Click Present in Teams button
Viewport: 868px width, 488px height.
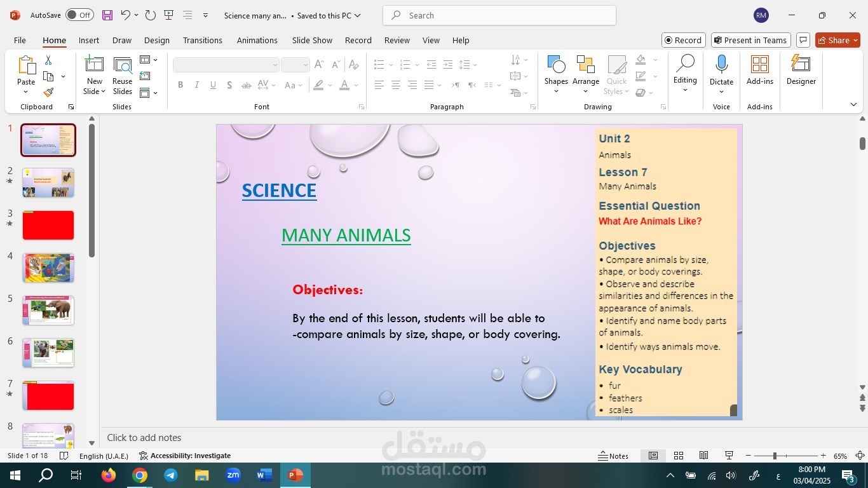point(750,40)
